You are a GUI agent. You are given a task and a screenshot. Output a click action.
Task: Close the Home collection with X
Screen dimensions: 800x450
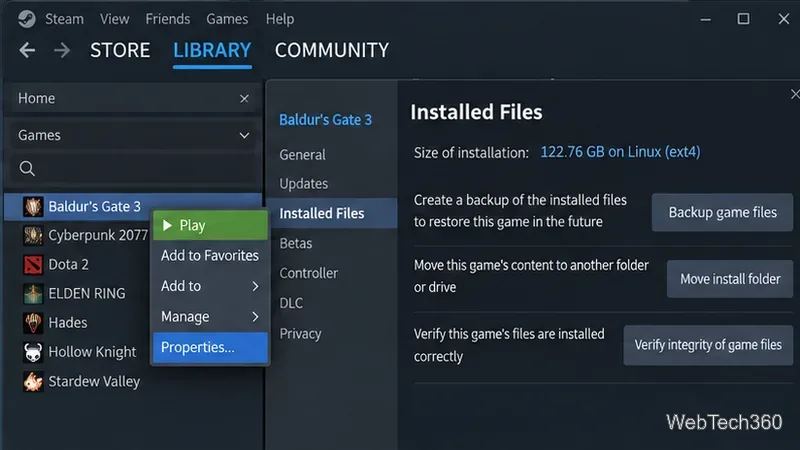244,98
